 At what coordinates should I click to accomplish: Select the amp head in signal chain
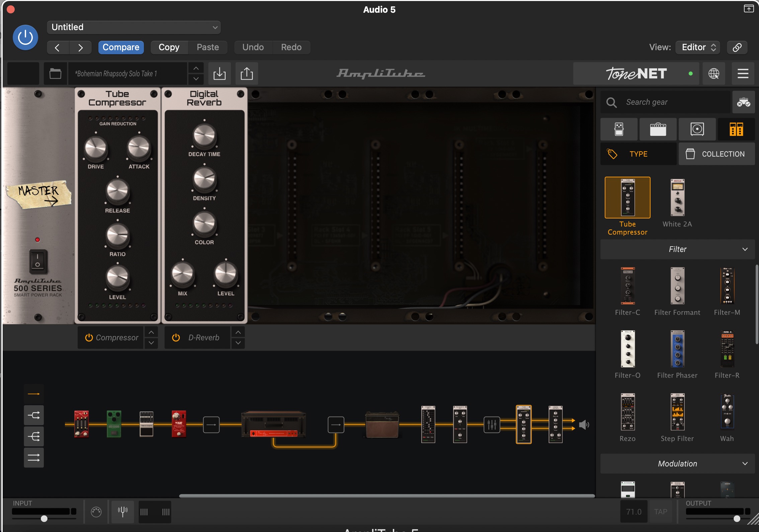pos(274,424)
